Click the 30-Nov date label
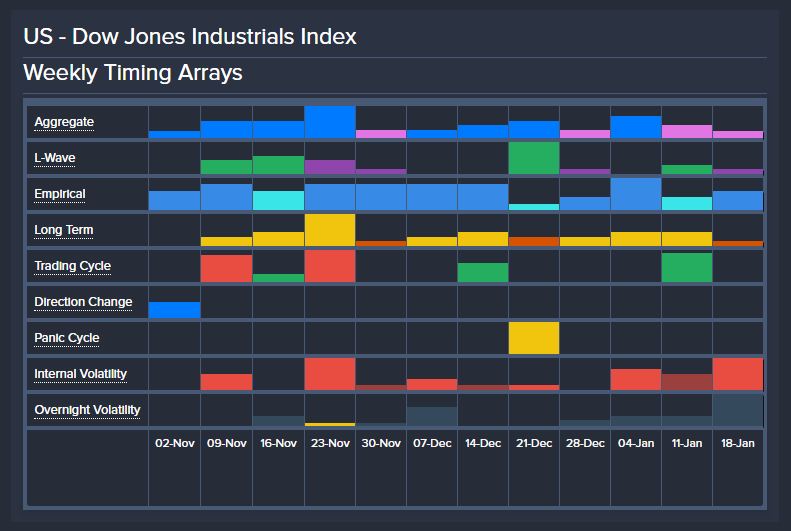 381,443
